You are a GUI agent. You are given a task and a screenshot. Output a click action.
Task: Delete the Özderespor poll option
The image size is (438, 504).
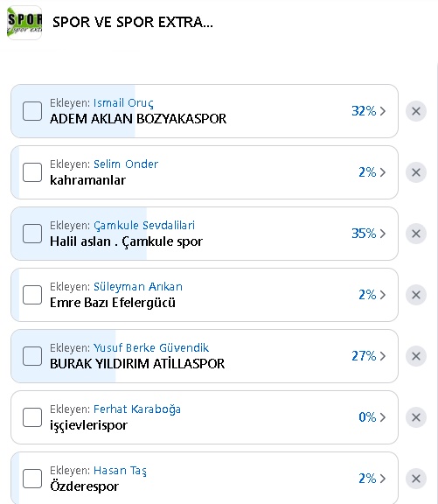[x=416, y=479]
